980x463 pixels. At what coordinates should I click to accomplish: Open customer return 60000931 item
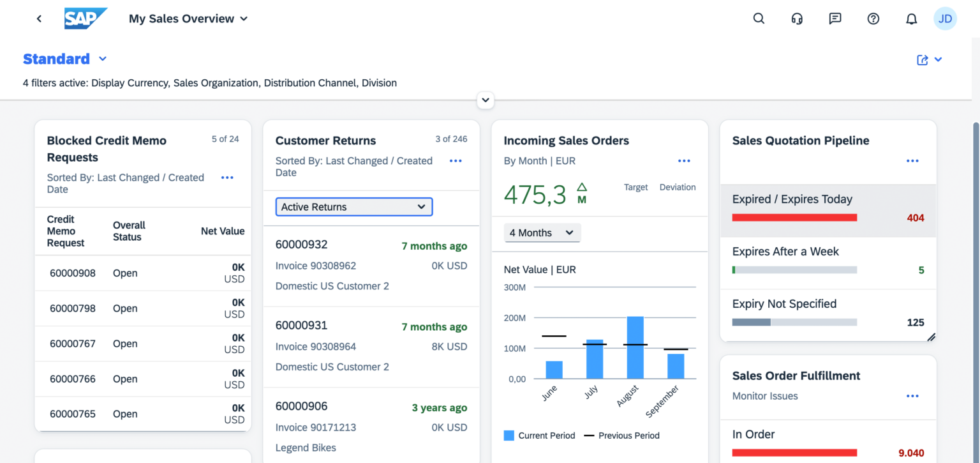tap(371, 346)
